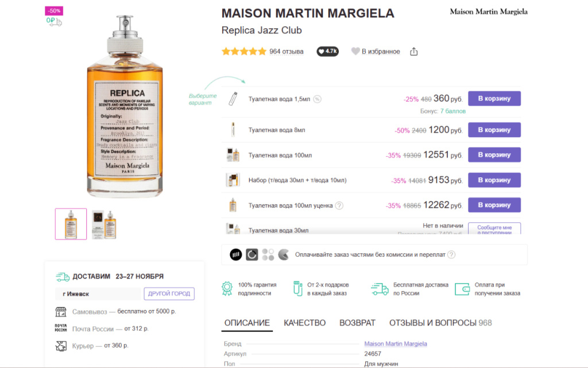The image size is (588, 368).
Task: Switch to the ВОЗВРАТ tab
Action: click(x=357, y=323)
